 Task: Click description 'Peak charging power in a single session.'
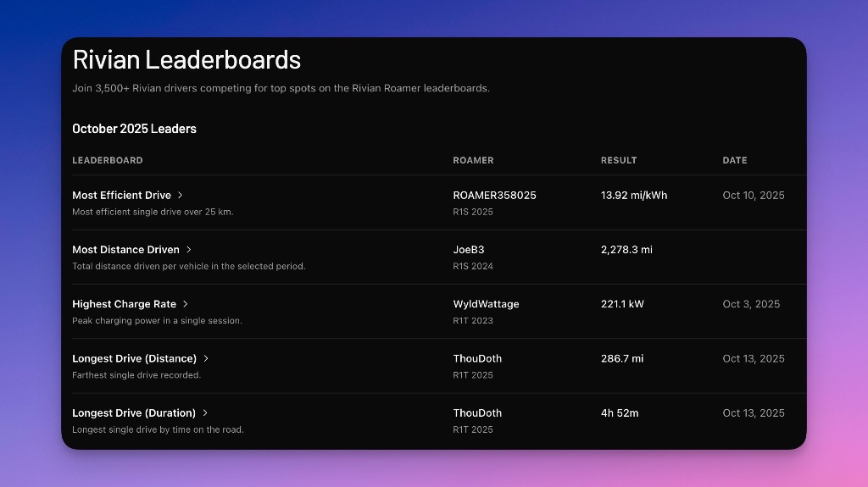[x=157, y=320]
